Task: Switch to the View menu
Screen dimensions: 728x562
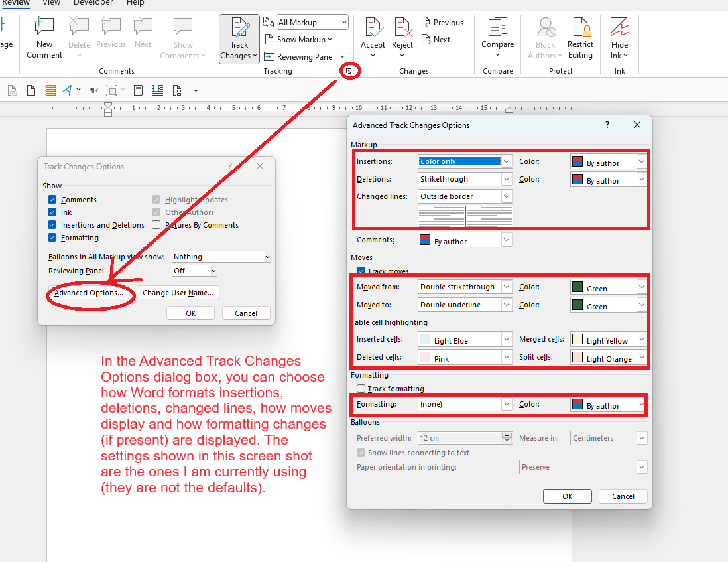Action: pyautogui.click(x=51, y=4)
